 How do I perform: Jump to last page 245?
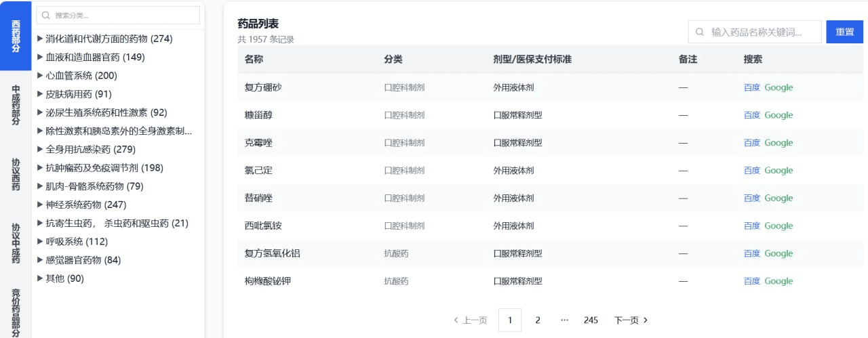[591, 320]
